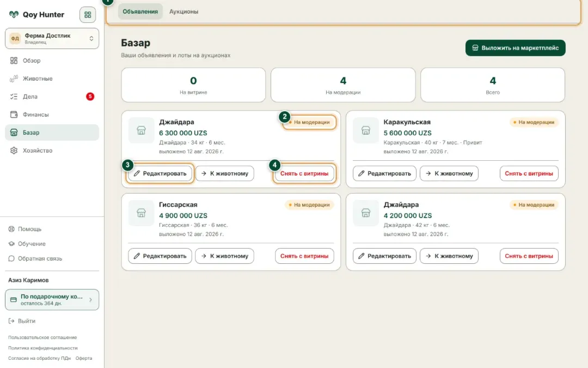Click the Всего counter card
The width and height of the screenshot is (588, 368).
pyautogui.click(x=493, y=85)
